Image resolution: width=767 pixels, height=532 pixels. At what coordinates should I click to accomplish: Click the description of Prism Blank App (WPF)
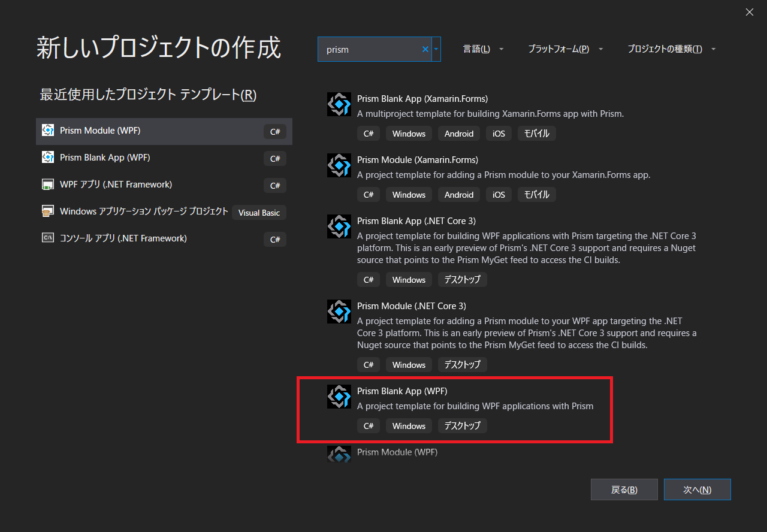(475, 406)
